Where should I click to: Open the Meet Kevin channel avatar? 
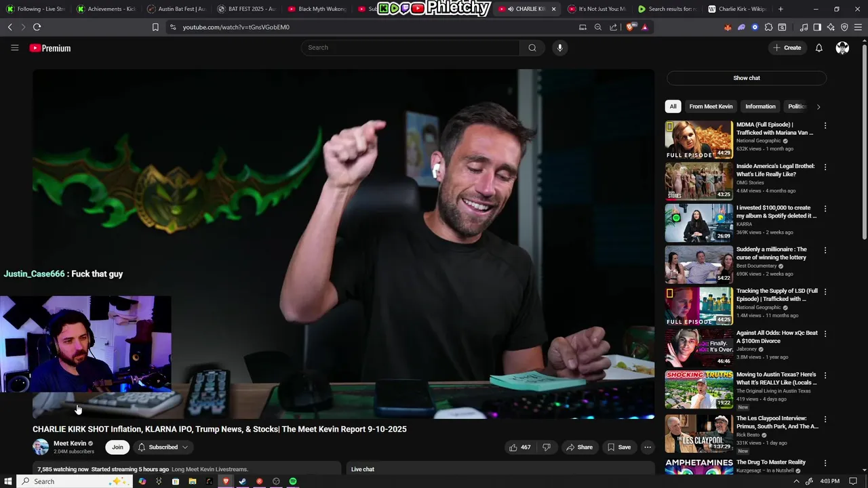41,447
